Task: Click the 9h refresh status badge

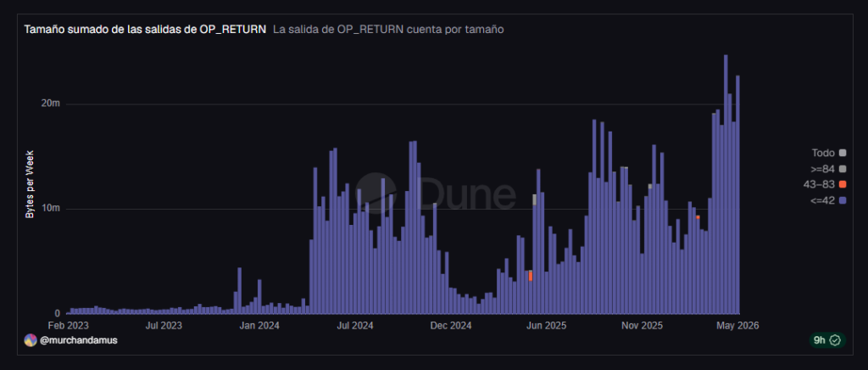Action: (x=827, y=340)
